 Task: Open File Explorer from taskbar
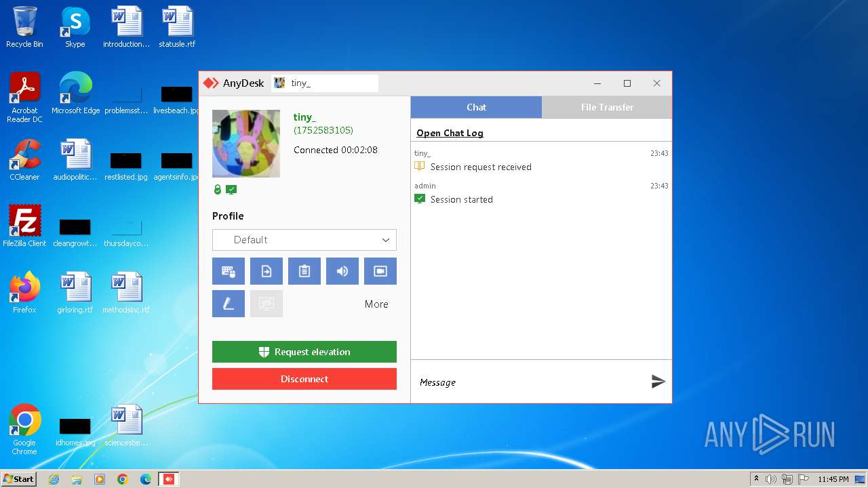tap(77, 479)
